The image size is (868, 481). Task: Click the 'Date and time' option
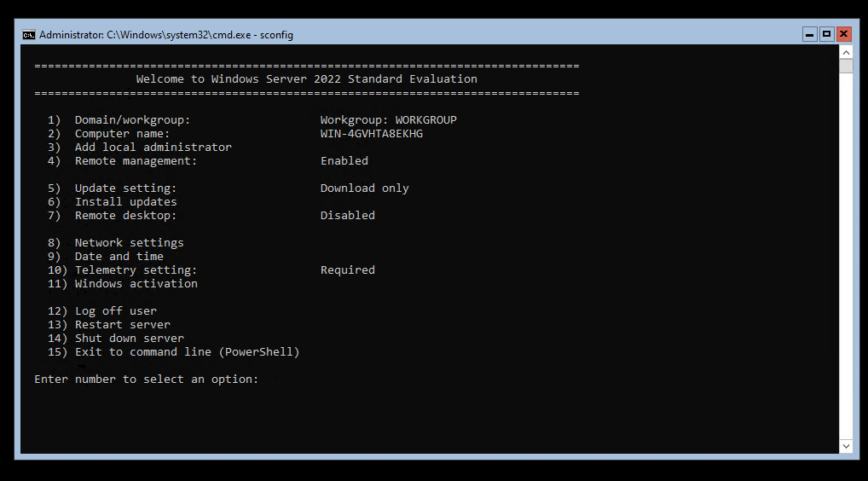pyautogui.click(x=105, y=256)
